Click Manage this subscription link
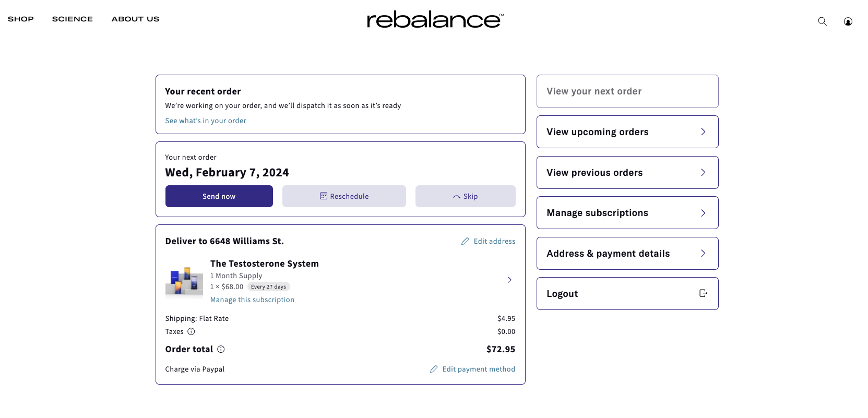This screenshot has width=868, height=418. 252,300
